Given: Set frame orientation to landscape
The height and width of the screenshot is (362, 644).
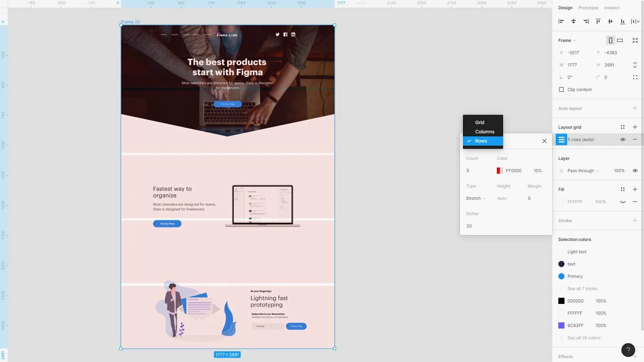Looking at the screenshot, I should [x=620, y=41].
